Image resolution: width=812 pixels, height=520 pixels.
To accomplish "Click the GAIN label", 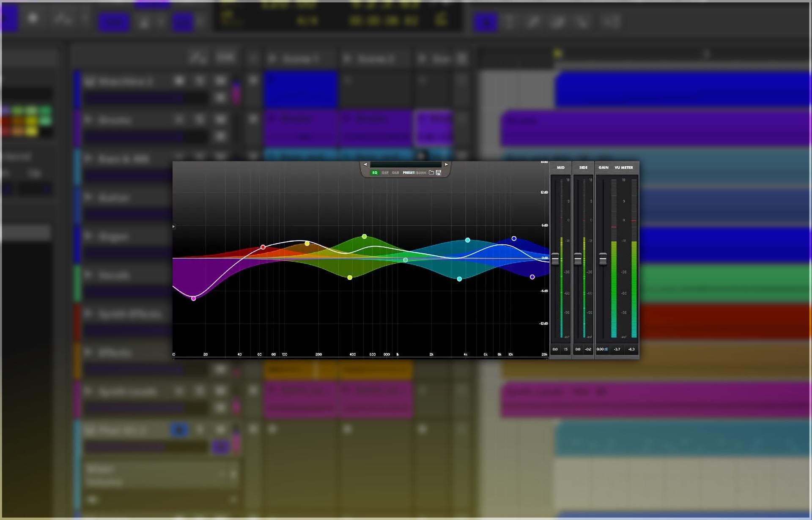I will [604, 167].
